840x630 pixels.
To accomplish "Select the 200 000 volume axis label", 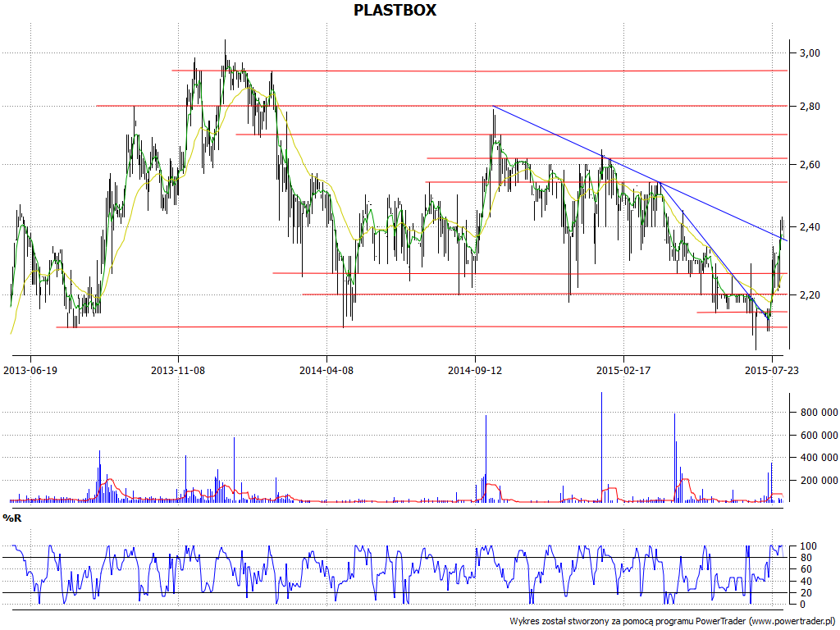I will click(819, 481).
